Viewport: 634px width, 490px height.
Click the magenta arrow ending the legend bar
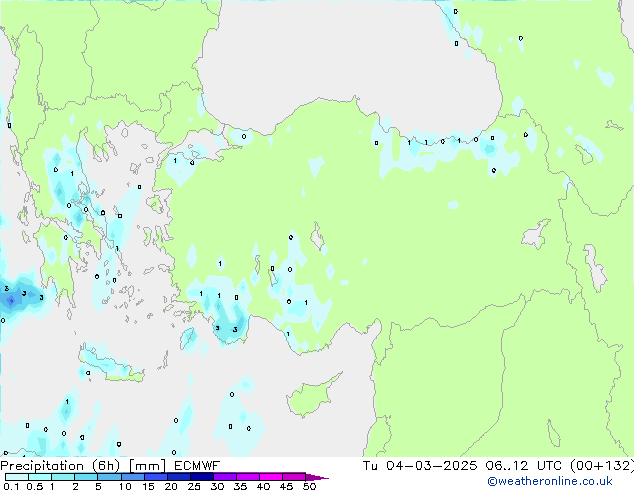coord(322,477)
